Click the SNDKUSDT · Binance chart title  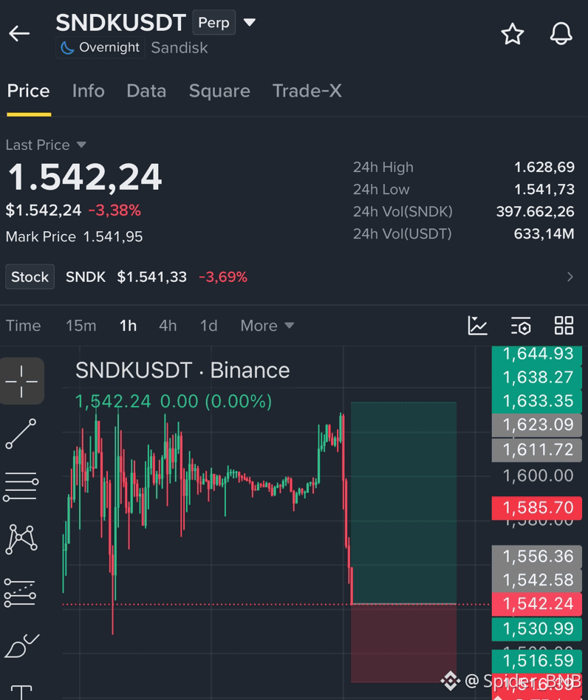click(x=182, y=371)
